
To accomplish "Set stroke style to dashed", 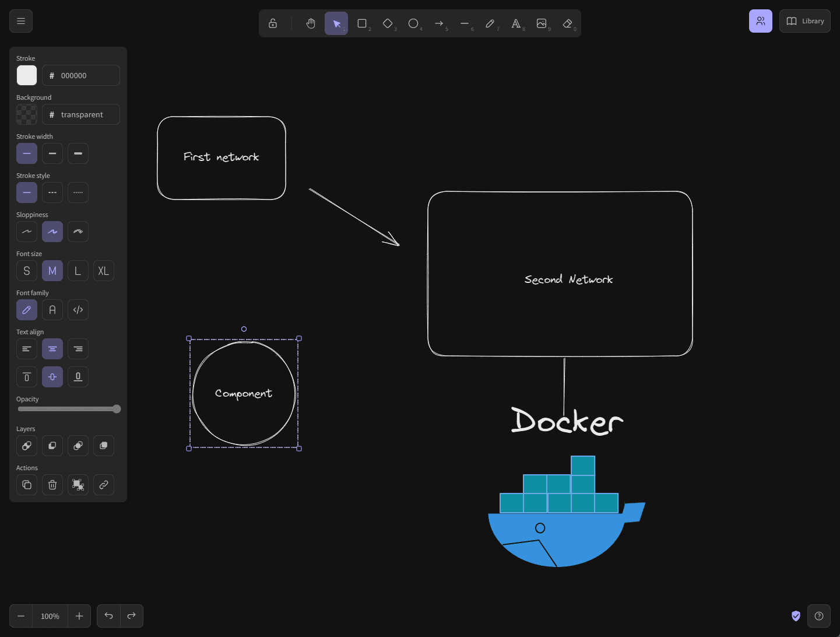I will pyautogui.click(x=52, y=192).
